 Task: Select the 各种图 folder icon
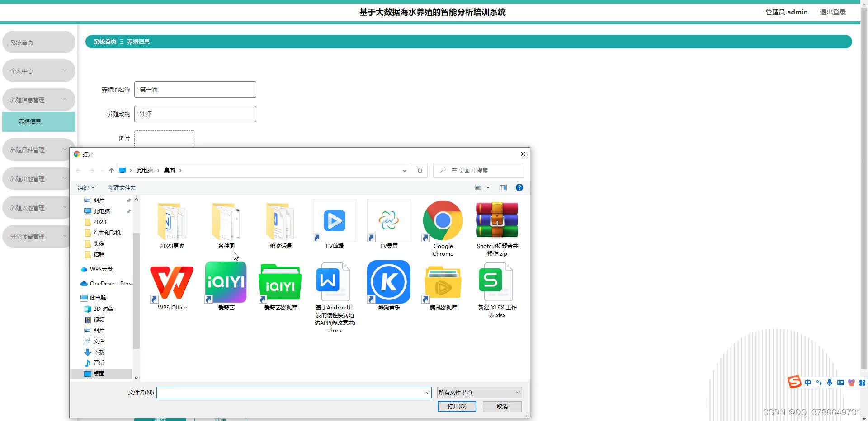coord(226,221)
